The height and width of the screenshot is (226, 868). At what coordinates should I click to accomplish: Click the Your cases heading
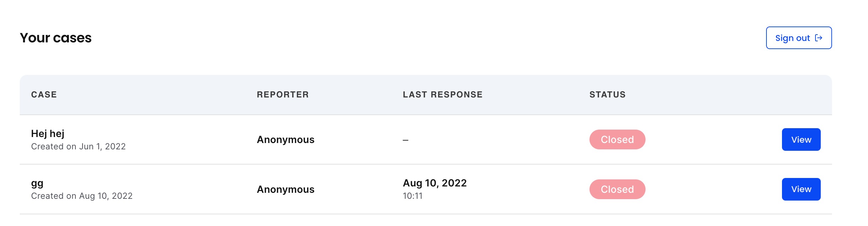tap(56, 38)
